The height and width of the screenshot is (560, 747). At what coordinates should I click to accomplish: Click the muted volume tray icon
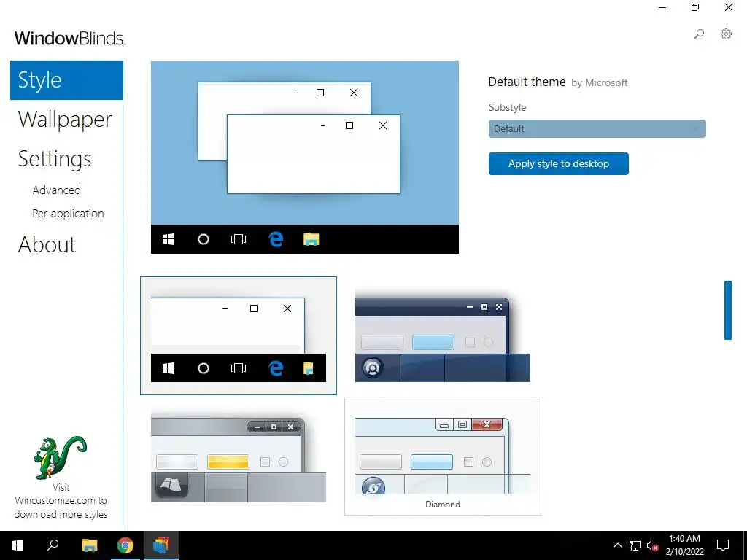click(x=652, y=545)
